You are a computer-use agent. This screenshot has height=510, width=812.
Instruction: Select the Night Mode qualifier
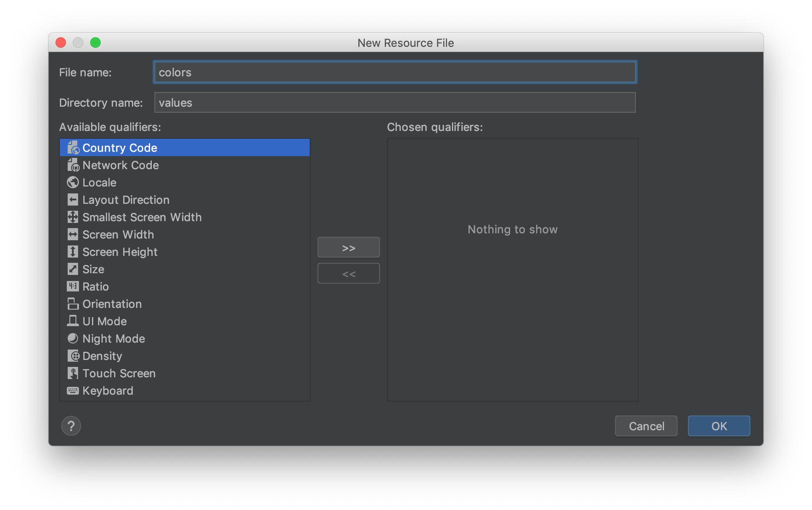pos(185,338)
